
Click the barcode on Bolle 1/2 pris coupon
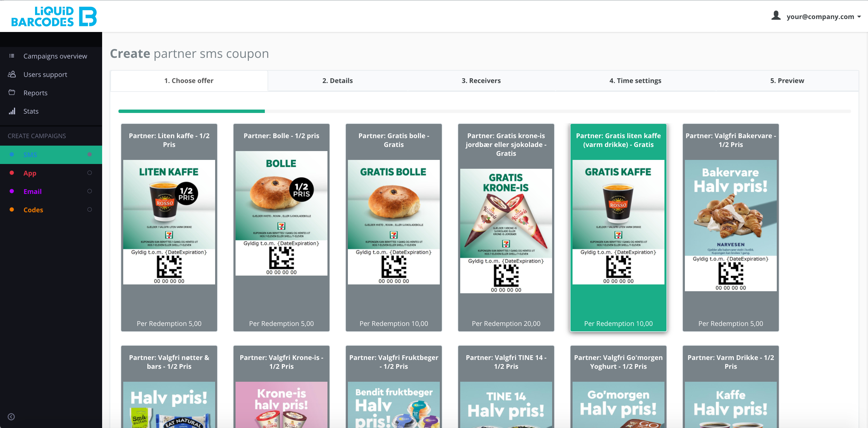coord(282,258)
